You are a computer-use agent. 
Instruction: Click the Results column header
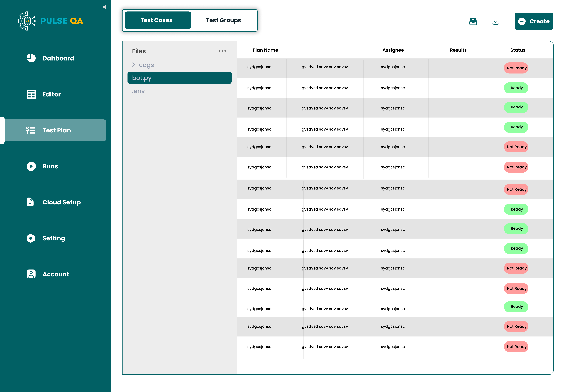point(458,50)
